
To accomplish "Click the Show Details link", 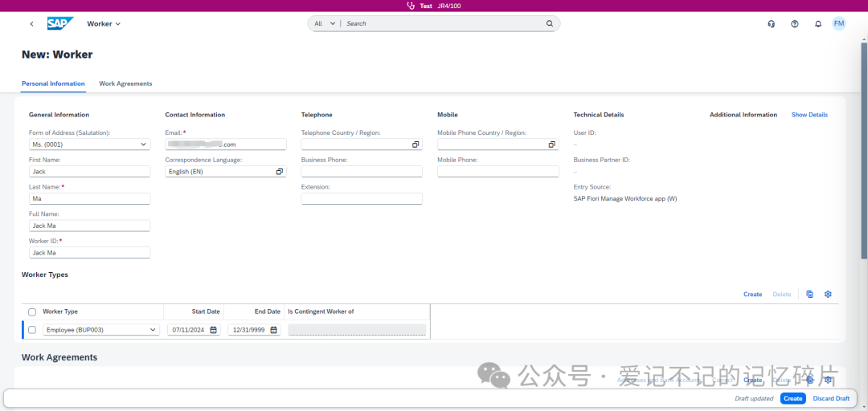I will [x=810, y=115].
